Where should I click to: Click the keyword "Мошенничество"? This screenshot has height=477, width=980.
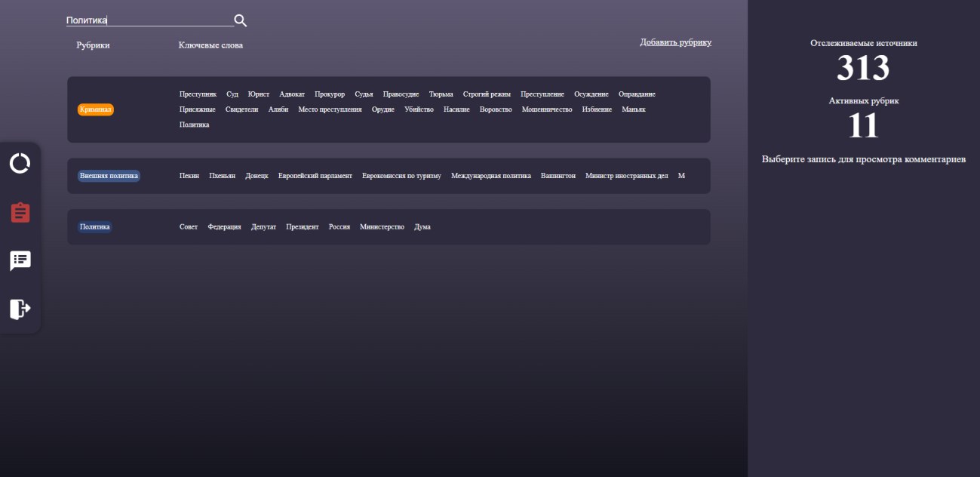(547, 109)
